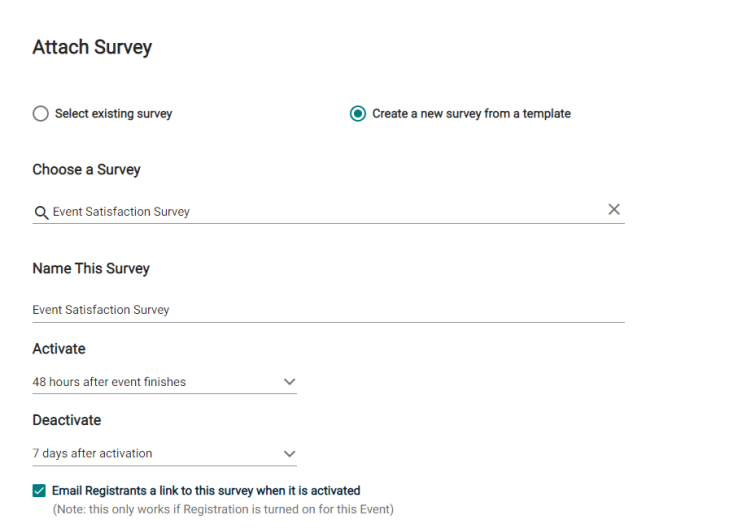Click the Deactivate field label
Screen dimensions: 755x532
point(66,420)
